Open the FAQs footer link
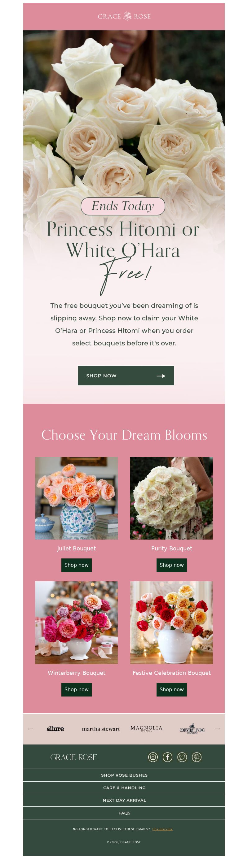This screenshot has height=868, width=248. coord(124,813)
